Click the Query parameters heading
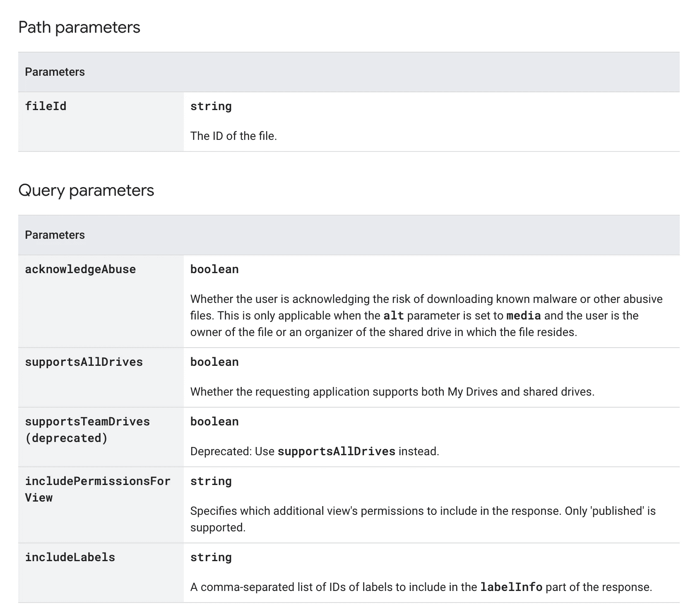 pos(86,190)
